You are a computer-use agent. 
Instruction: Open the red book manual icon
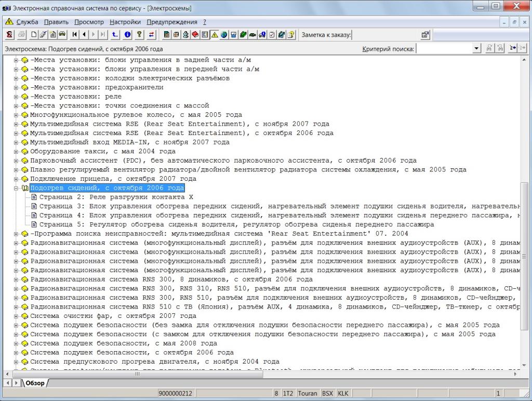pyautogui.click(x=195, y=35)
